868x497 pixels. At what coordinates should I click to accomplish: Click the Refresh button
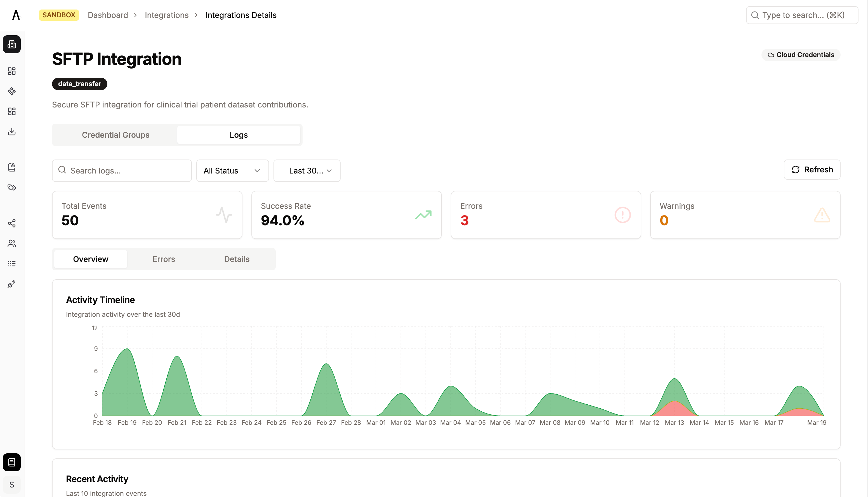click(x=812, y=170)
